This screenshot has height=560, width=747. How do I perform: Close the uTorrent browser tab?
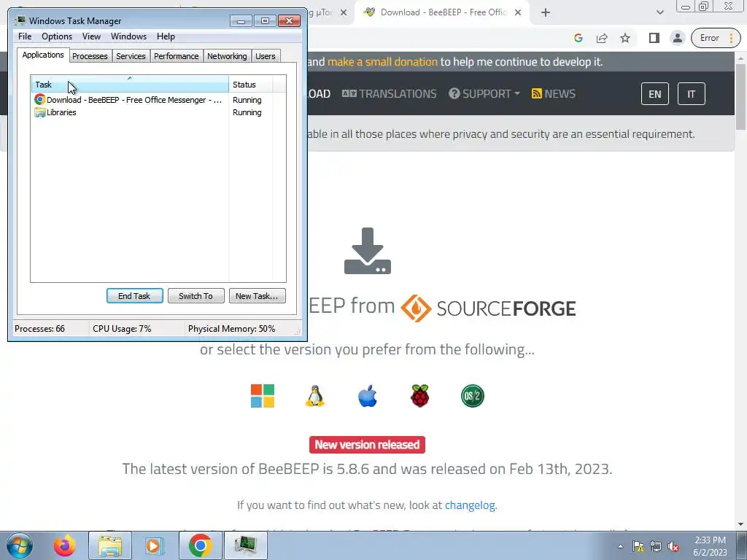pos(344,13)
